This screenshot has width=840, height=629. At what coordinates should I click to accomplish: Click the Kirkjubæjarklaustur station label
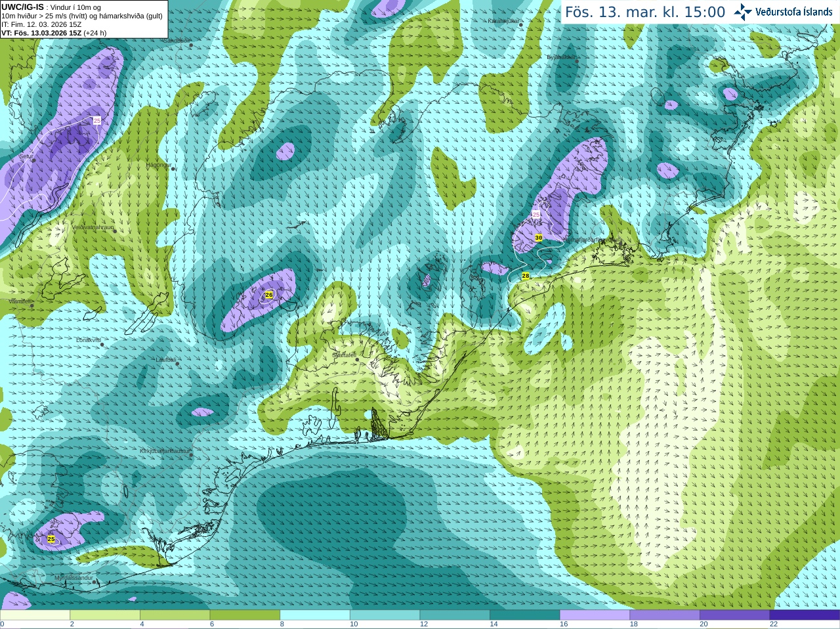tap(165, 452)
